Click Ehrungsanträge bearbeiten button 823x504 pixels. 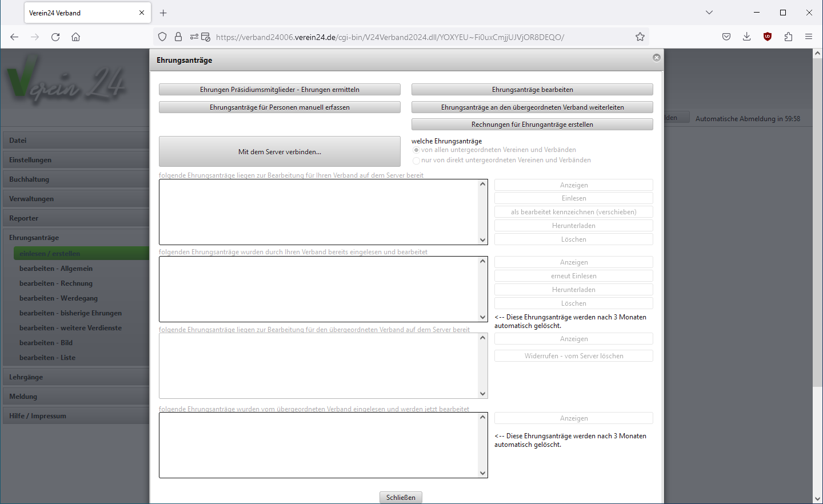pyautogui.click(x=532, y=90)
